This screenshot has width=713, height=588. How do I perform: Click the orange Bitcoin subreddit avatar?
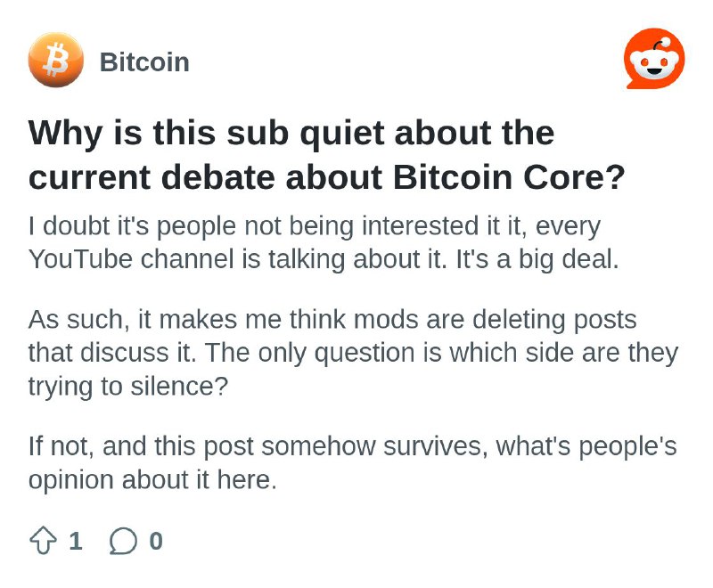click(x=55, y=60)
